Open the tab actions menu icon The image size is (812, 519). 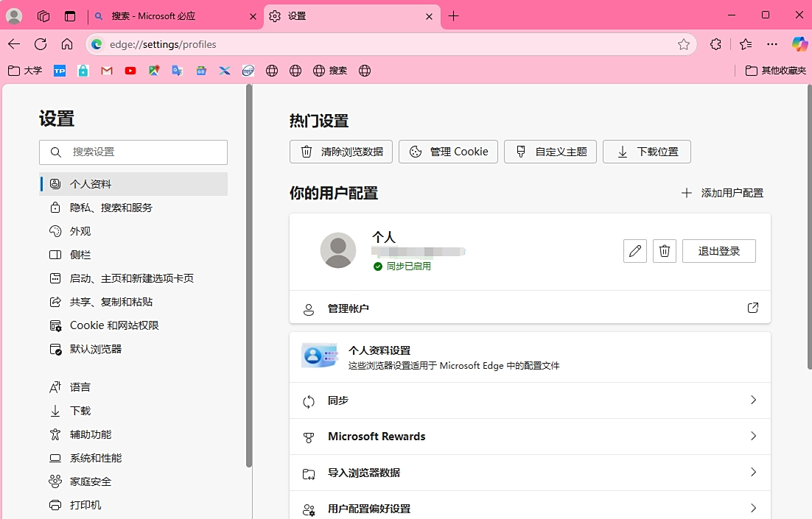(x=70, y=16)
